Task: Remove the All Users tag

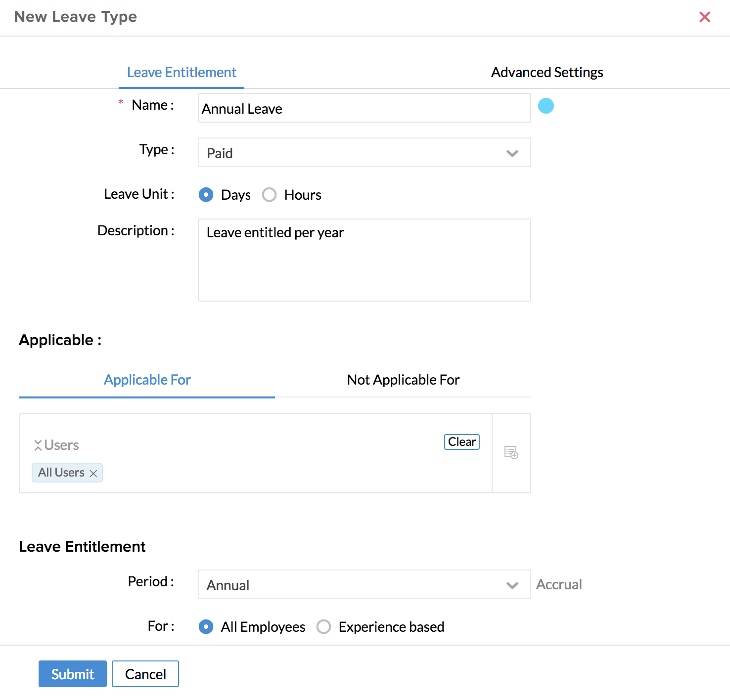Action: pos(93,473)
